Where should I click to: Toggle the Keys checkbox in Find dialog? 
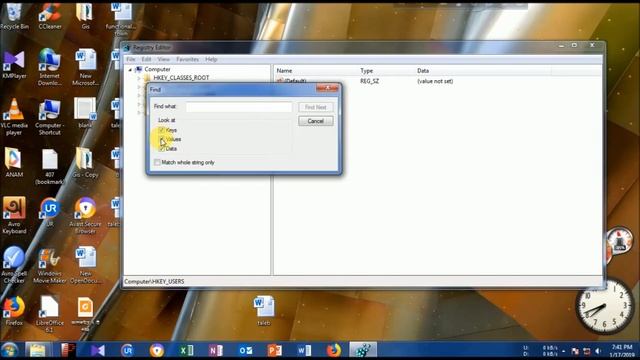tap(162, 130)
